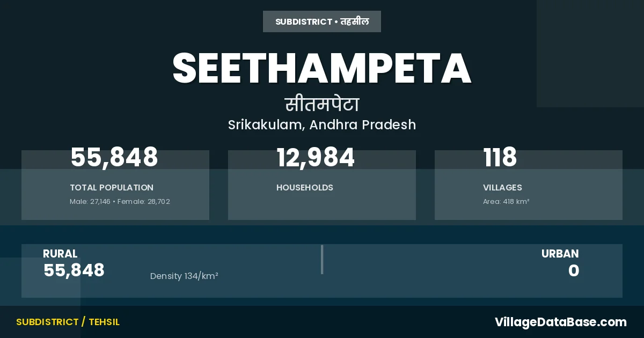This screenshot has height=338, width=644.
Task: Click the Area: 418 km² text
Action: coord(506,202)
